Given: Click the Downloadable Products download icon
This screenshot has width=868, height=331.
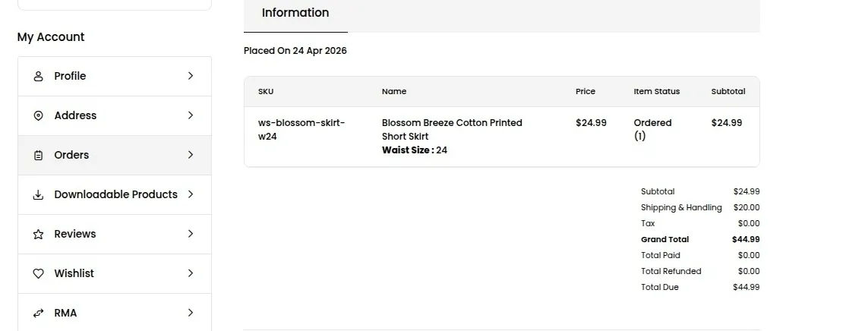Looking at the screenshot, I should (x=39, y=195).
